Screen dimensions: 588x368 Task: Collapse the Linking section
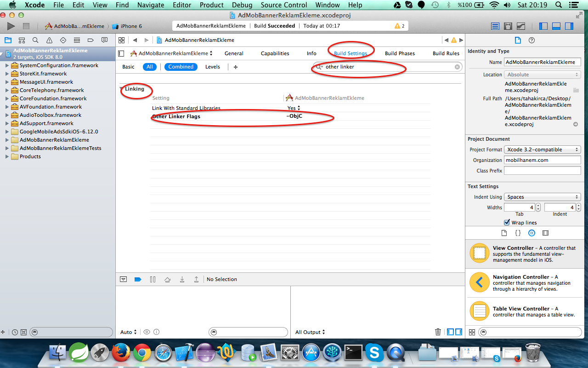[121, 89]
